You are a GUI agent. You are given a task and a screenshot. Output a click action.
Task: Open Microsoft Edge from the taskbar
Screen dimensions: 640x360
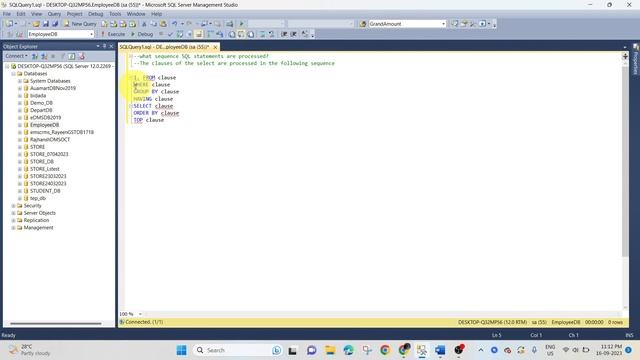pos(349,350)
